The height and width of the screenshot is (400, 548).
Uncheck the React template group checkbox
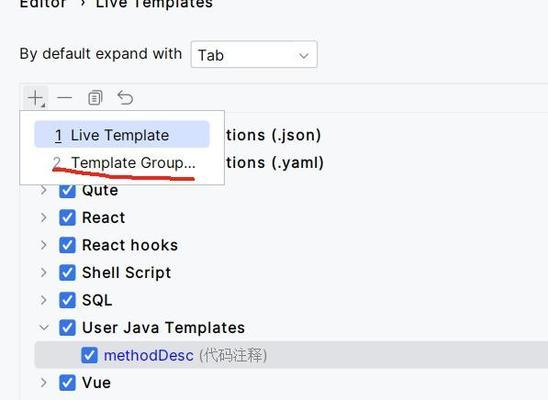[67, 218]
